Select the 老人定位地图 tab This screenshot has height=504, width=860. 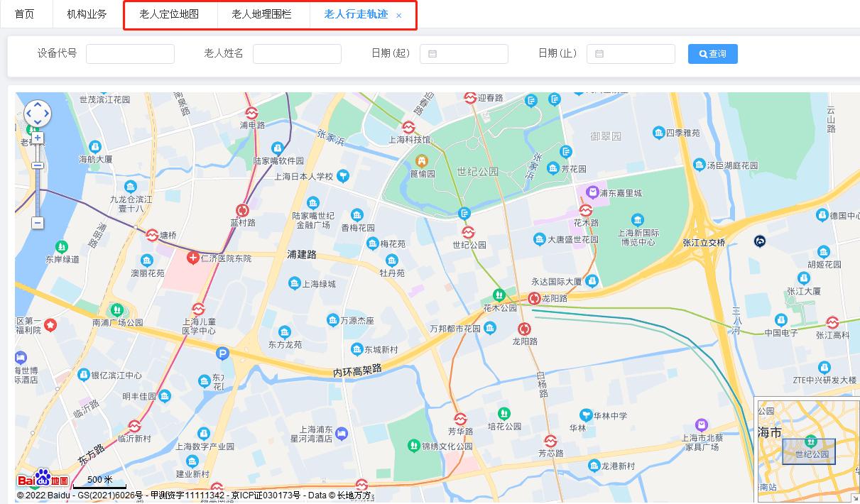tap(170, 14)
